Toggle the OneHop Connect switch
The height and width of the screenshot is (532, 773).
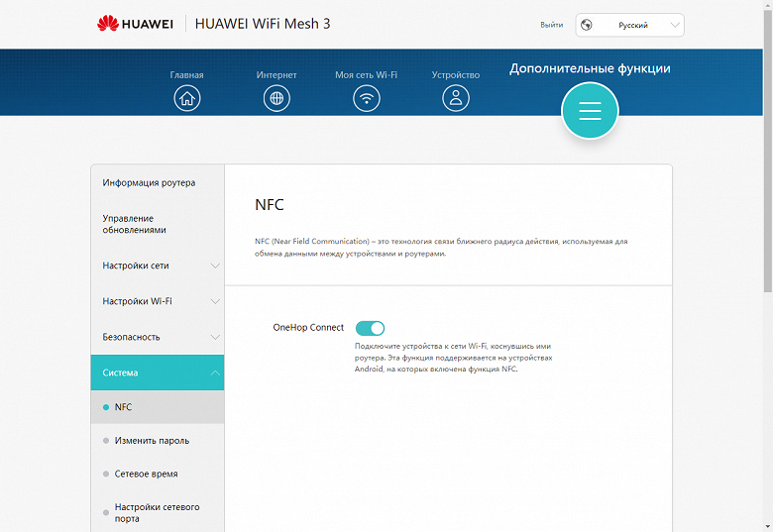tap(370, 328)
